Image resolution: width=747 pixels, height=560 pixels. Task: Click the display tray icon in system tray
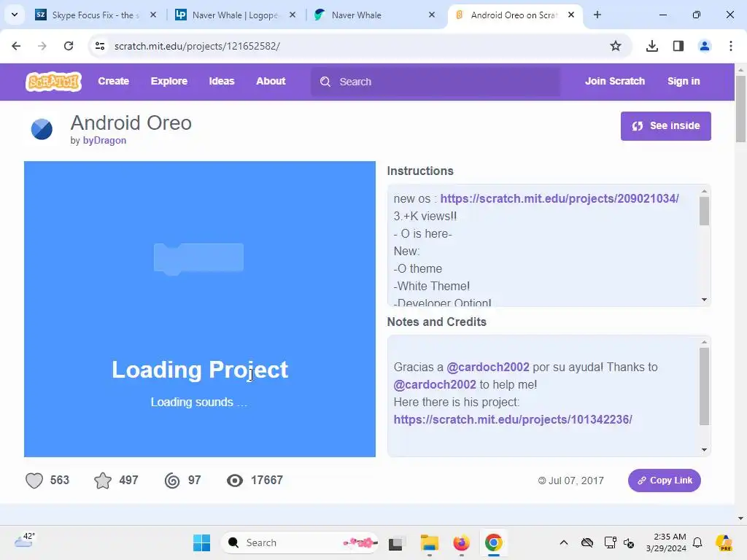point(610,542)
